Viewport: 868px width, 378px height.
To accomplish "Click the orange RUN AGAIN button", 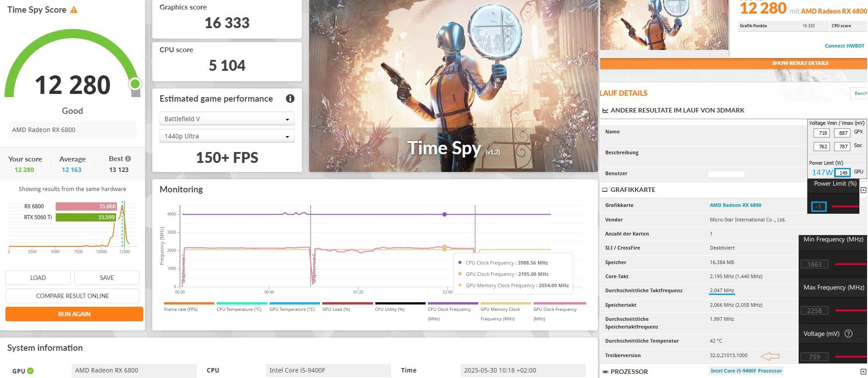I will (x=74, y=314).
